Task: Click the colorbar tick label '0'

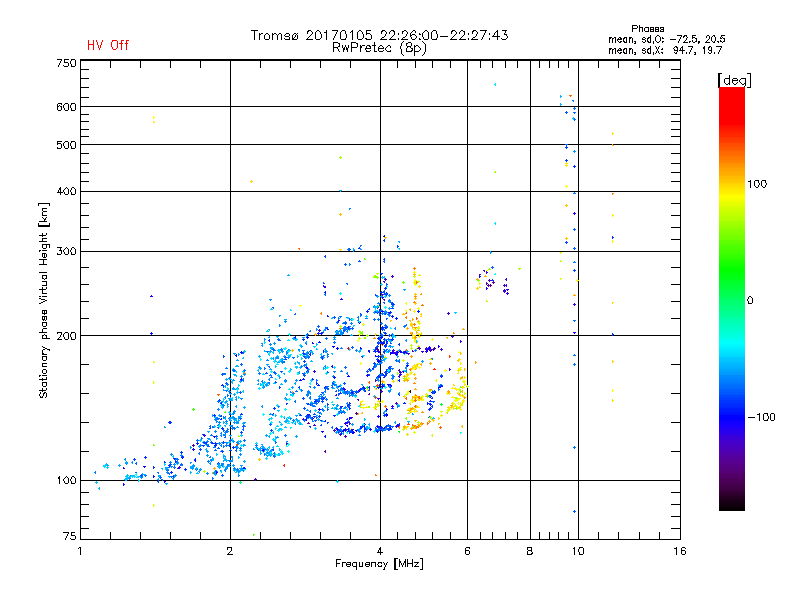Action: point(749,301)
